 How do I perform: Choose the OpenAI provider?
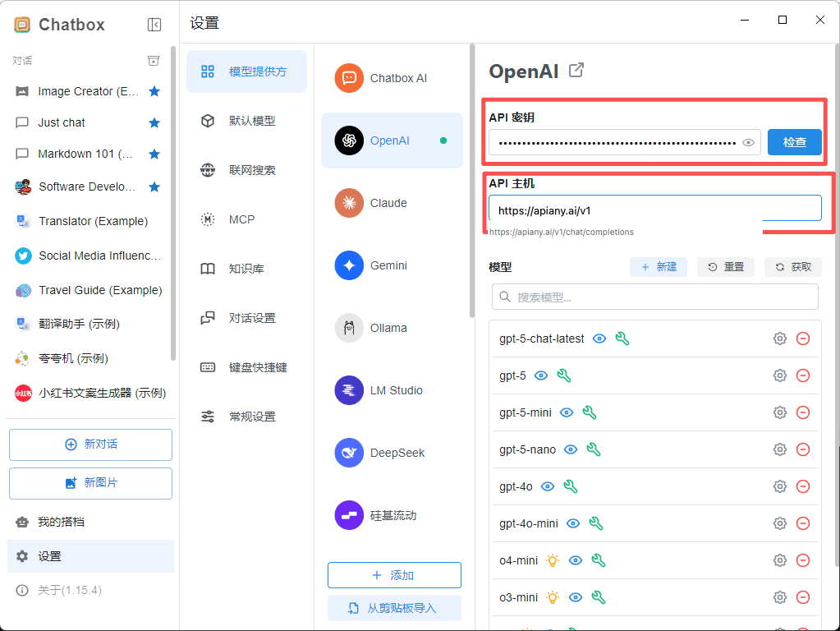pyautogui.click(x=392, y=140)
